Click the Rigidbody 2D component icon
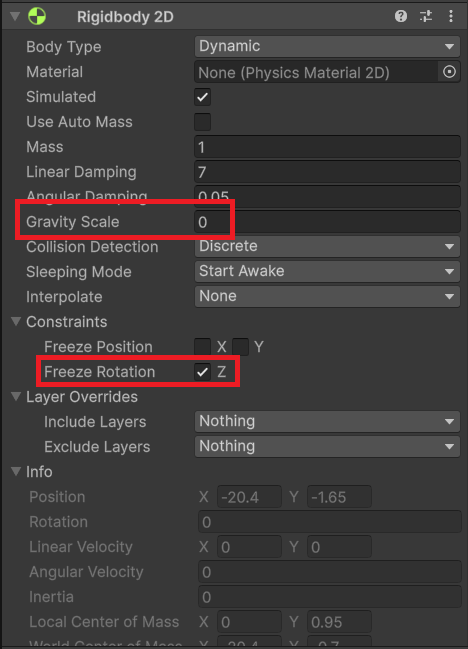Viewport: 468px width, 649px height. 37,17
